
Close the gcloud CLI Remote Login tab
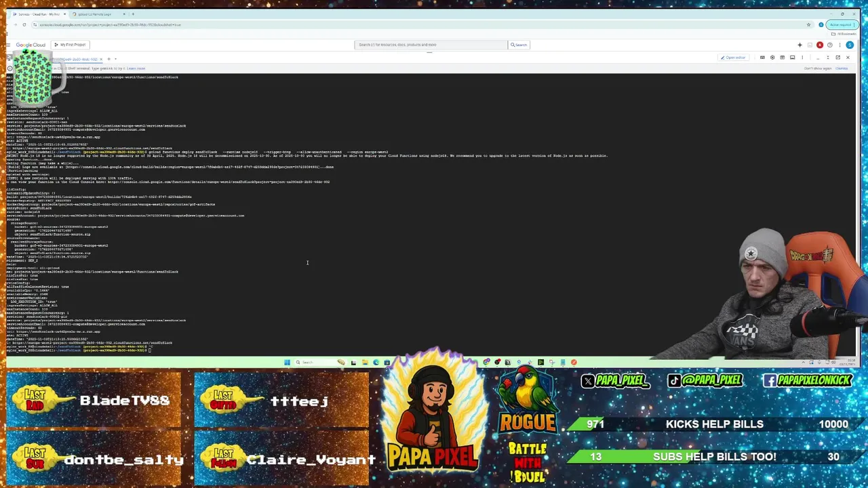point(124,14)
